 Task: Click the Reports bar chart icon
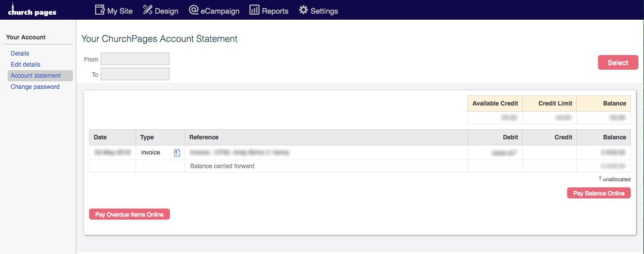[254, 10]
